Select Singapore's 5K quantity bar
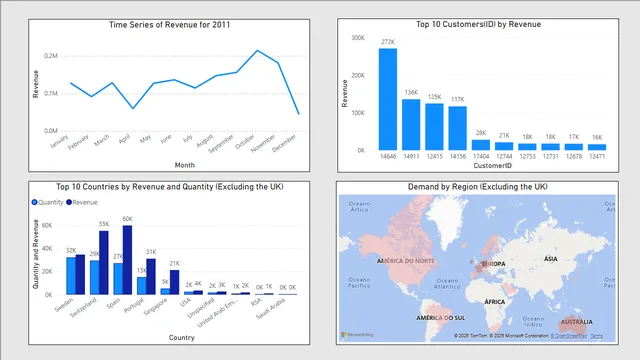This screenshot has width=640, height=360. click(165, 291)
